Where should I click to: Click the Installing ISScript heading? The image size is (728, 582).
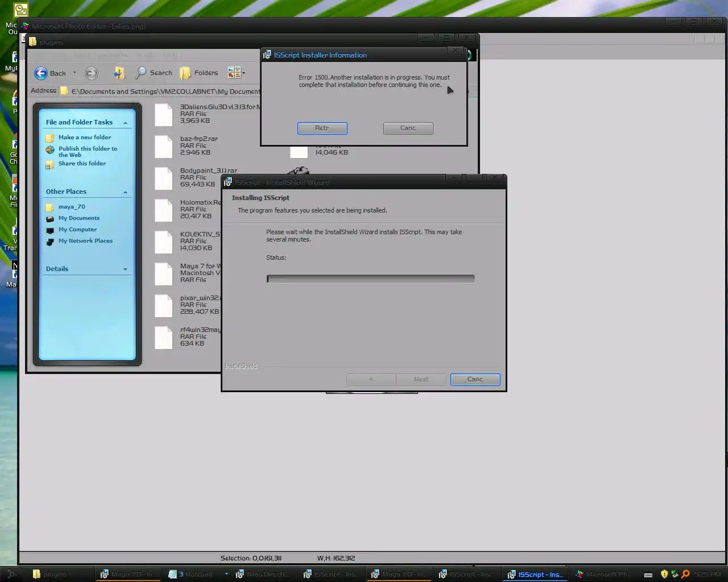260,198
